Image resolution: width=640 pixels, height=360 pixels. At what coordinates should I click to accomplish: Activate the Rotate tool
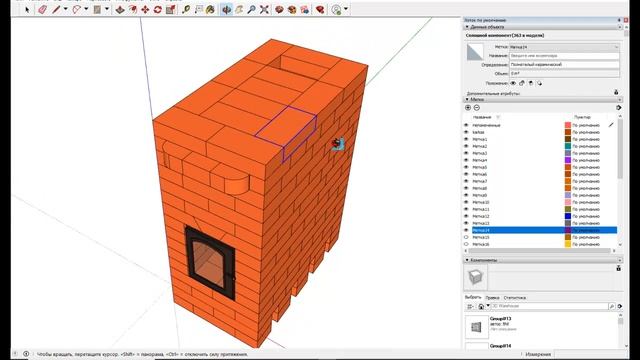158,9
